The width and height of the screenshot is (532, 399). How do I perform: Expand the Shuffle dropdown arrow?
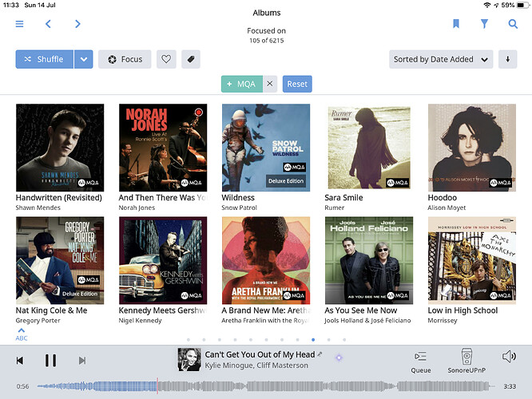pyautogui.click(x=84, y=59)
